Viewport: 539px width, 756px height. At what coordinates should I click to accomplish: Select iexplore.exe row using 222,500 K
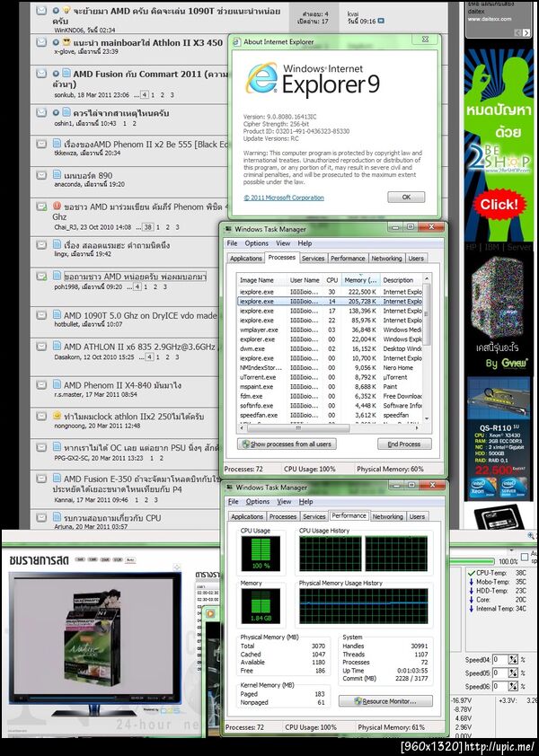point(330,292)
